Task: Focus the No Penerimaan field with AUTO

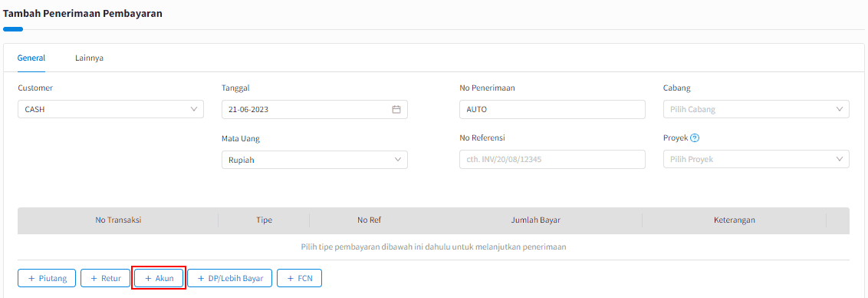Action: point(552,109)
